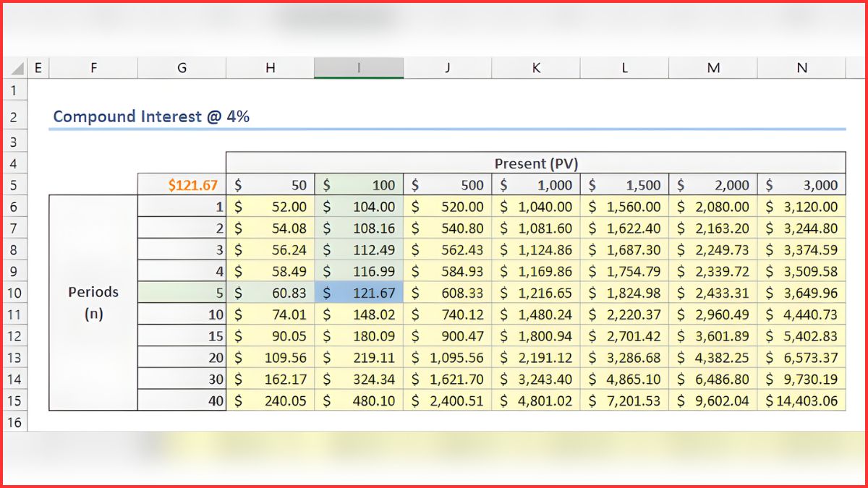Select the cell showing 9,602.04
The image size is (868, 488).
(x=713, y=401)
